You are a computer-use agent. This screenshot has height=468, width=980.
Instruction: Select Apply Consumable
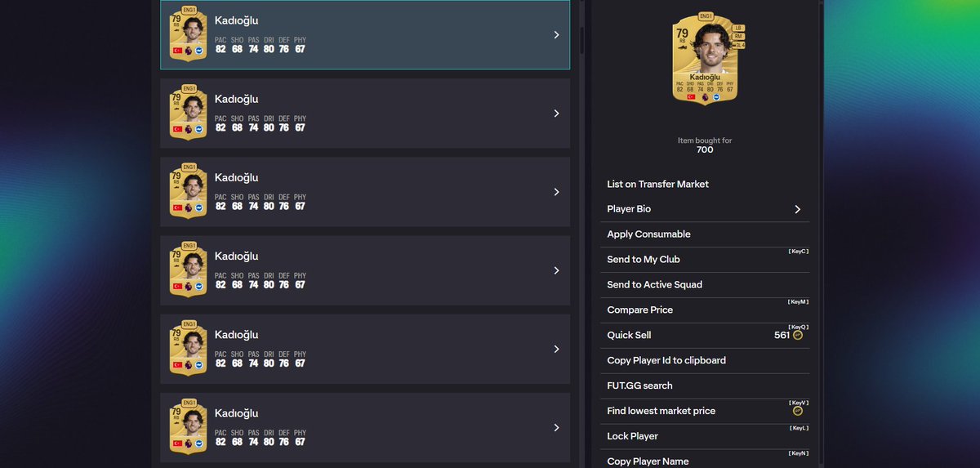tap(704, 234)
